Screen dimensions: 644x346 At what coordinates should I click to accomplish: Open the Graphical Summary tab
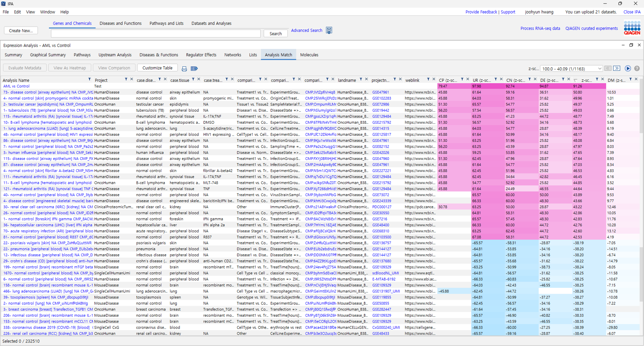coord(48,55)
